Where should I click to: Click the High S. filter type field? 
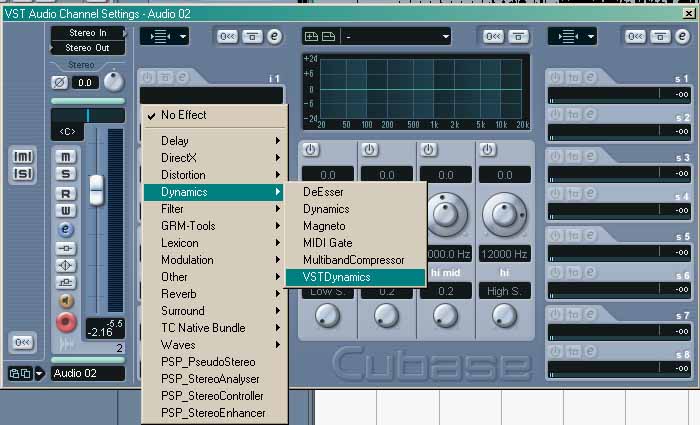[504, 291]
